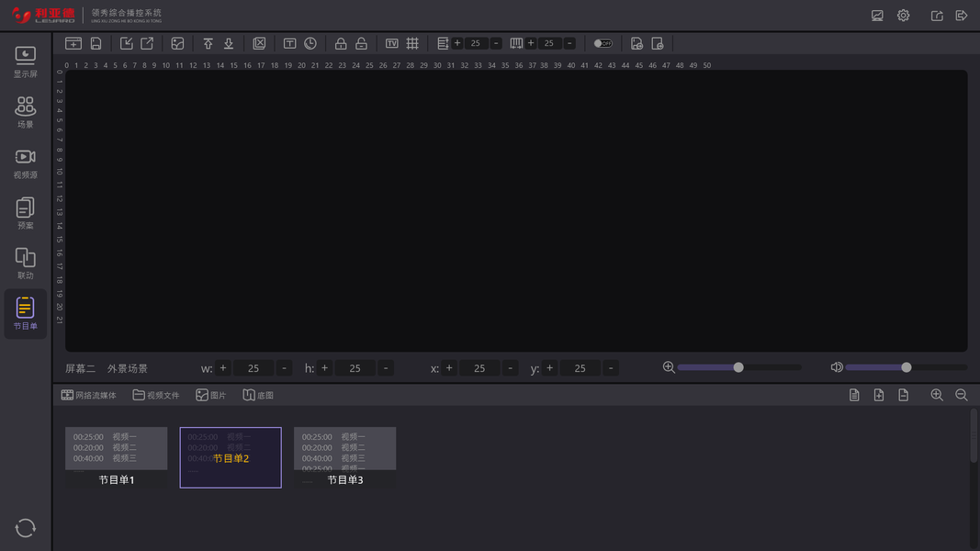Click the TV toolbar icon

392,43
